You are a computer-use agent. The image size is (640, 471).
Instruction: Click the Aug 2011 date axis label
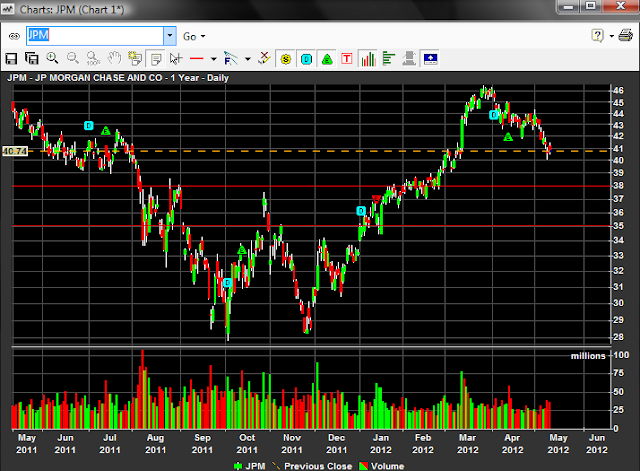click(x=156, y=444)
